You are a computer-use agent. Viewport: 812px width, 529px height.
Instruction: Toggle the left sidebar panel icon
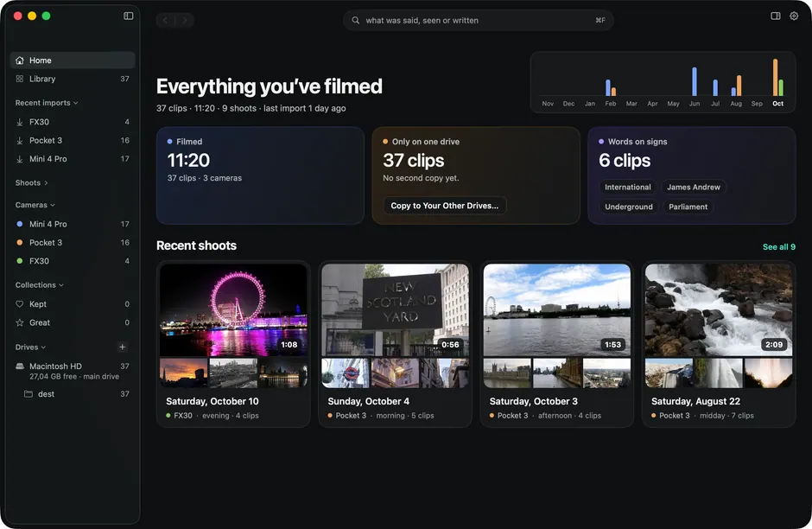[x=129, y=16]
